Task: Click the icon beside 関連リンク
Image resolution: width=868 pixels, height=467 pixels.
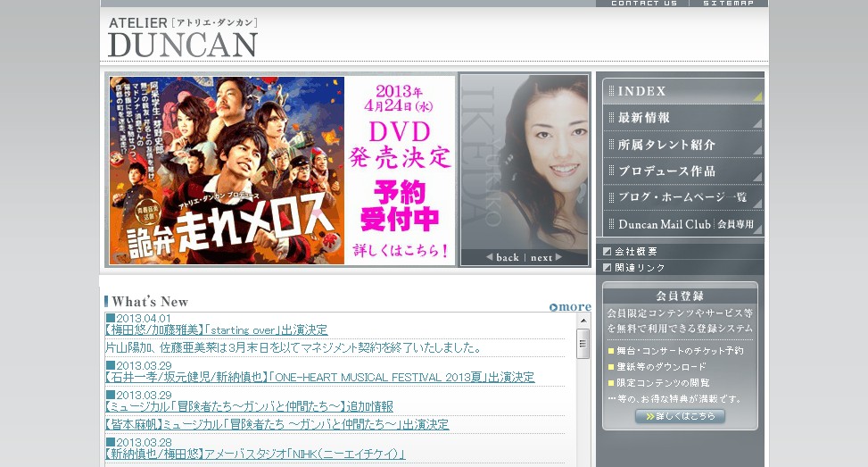Action: pyautogui.click(x=607, y=268)
